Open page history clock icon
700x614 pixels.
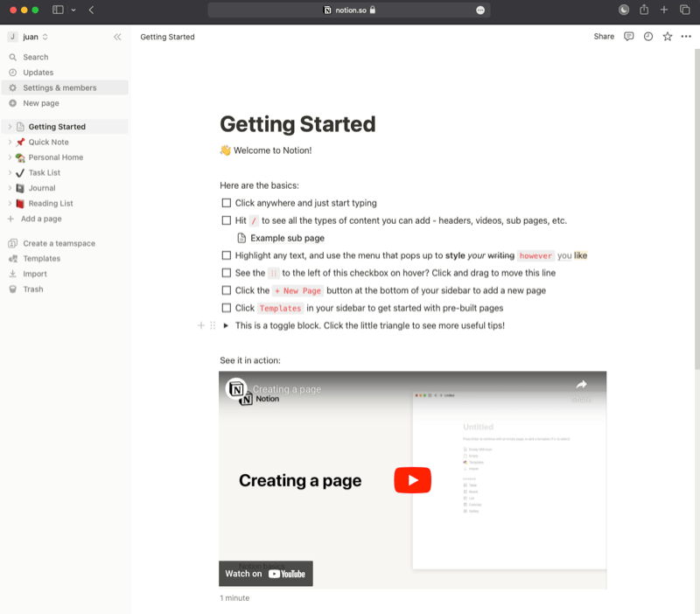click(x=648, y=37)
